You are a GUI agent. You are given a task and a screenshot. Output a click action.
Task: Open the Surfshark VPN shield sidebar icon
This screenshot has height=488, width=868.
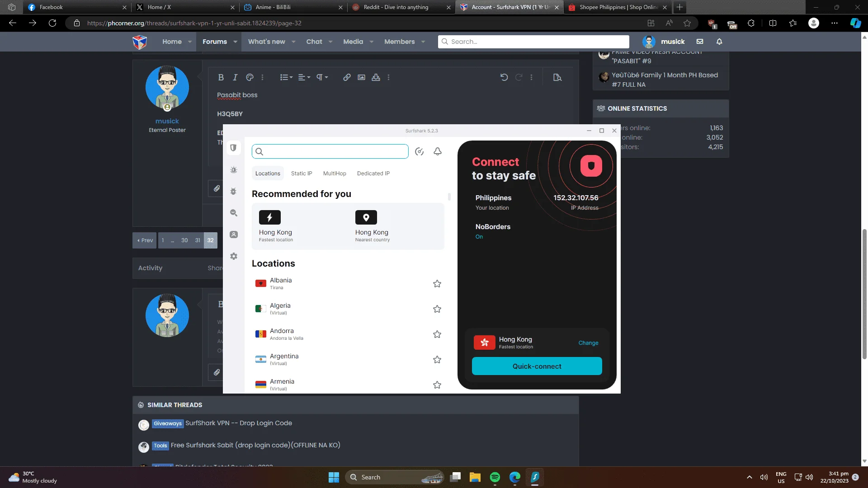tap(233, 148)
